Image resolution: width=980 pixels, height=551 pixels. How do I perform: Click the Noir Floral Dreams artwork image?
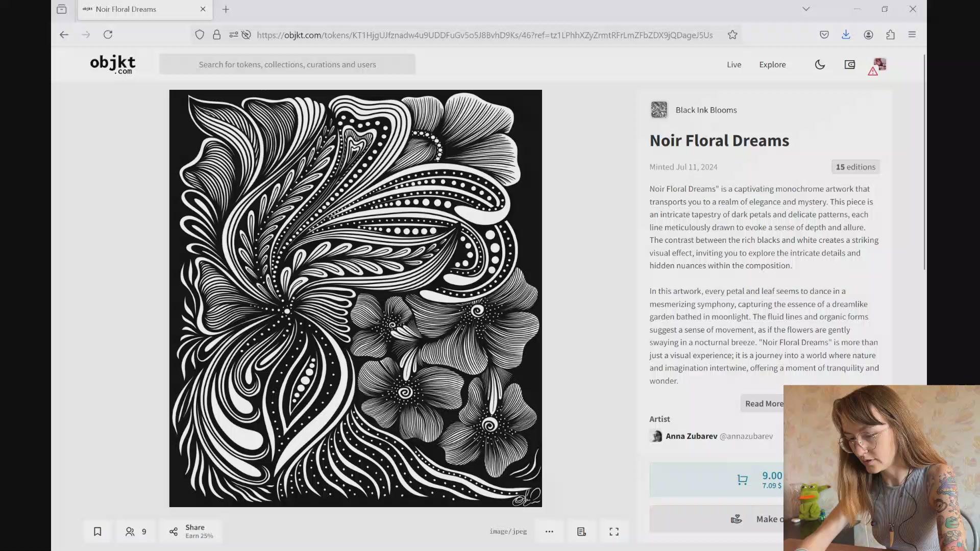coord(356,298)
